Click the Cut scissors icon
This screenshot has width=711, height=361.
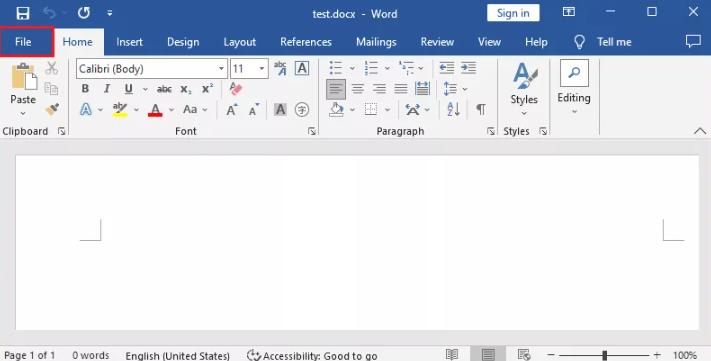click(x=51, y=68)
